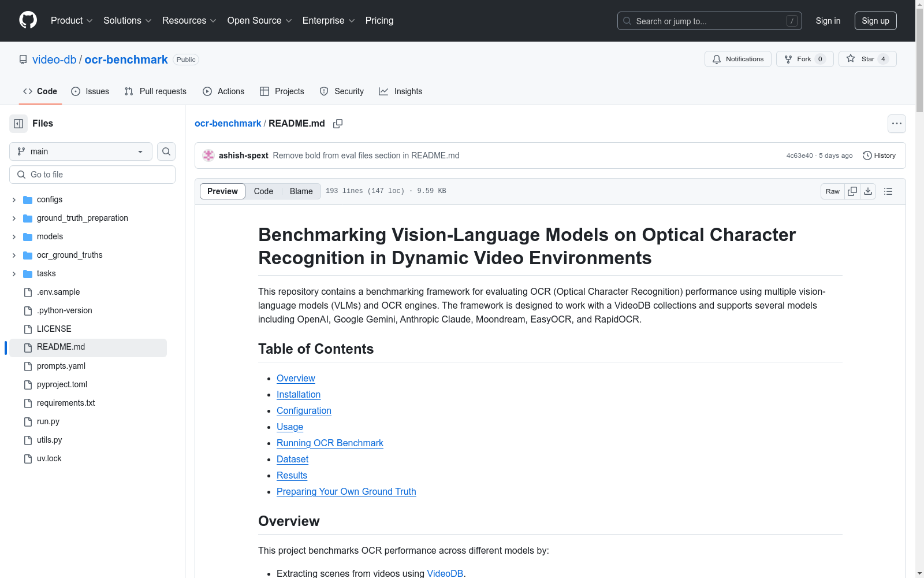Click the Sign up button
The width and height of the screenshot is (924, 578).
[875, 21]
